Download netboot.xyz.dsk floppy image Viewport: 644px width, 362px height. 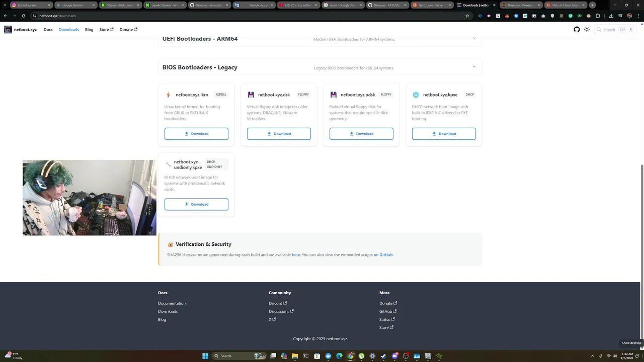(x=279, y=134)
